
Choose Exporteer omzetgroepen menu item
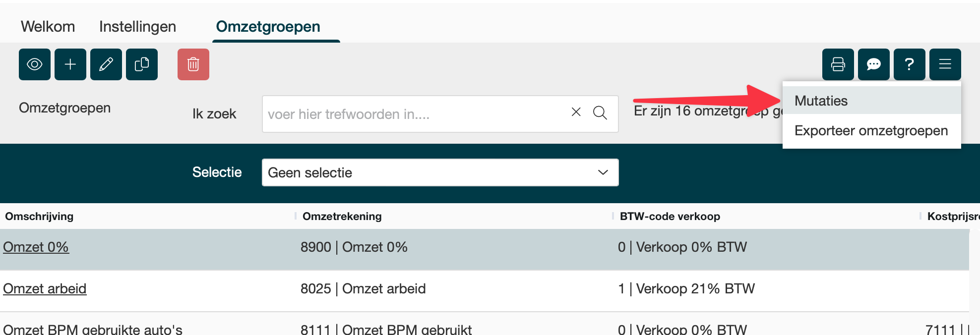[x=871, y=131]
